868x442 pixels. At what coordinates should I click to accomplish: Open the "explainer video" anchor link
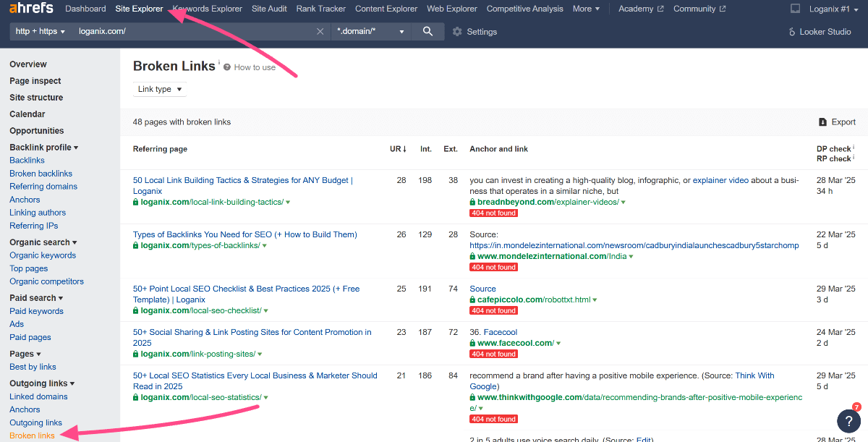click(x=720, y=180)
